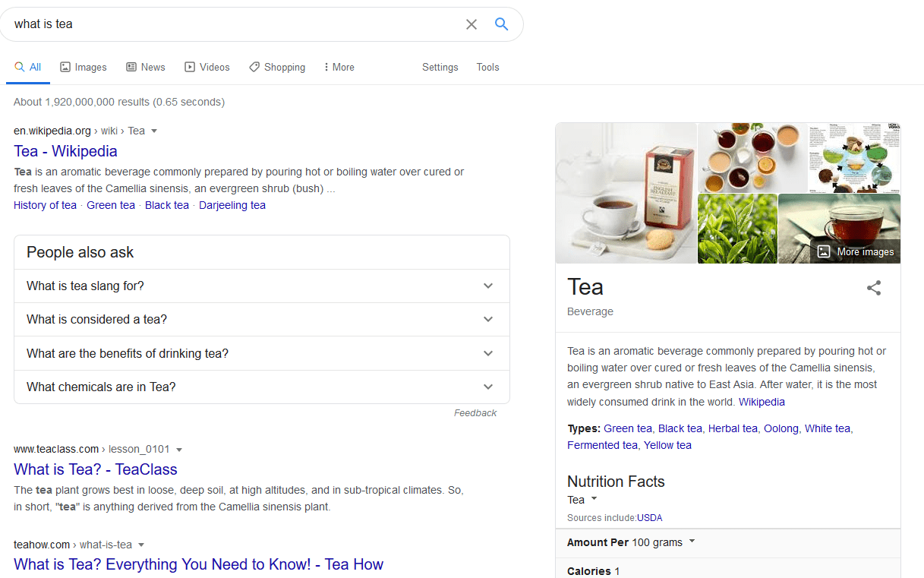Open 'What is Tea? - TeaClass' result
Viewport: 924px width, 578px height.
[96, 469]
